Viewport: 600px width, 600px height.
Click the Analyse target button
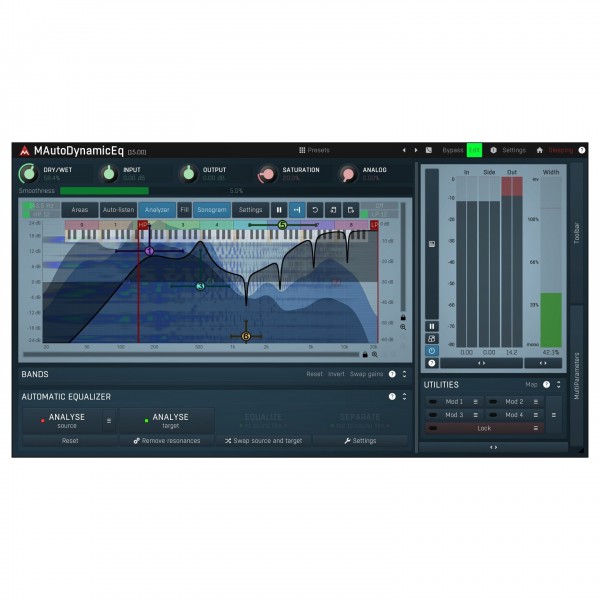tap(167, 421)
